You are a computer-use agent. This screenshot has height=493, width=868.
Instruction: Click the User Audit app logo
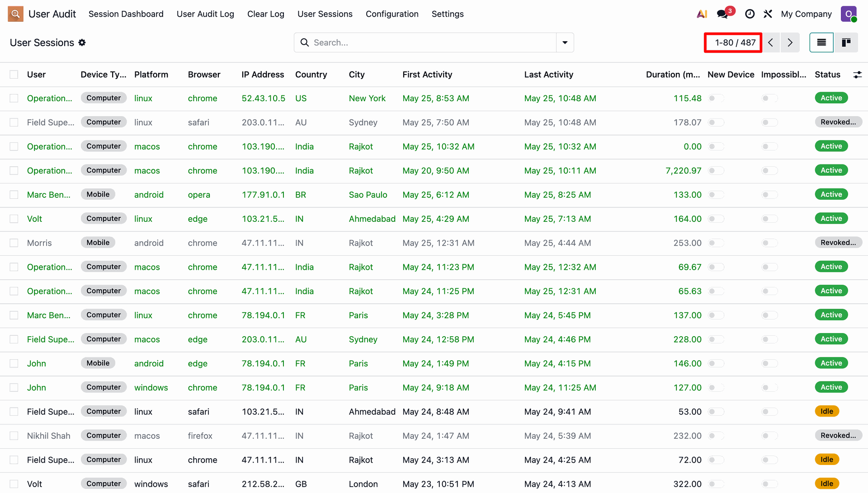pyautogui.click(x=15, y=14)
